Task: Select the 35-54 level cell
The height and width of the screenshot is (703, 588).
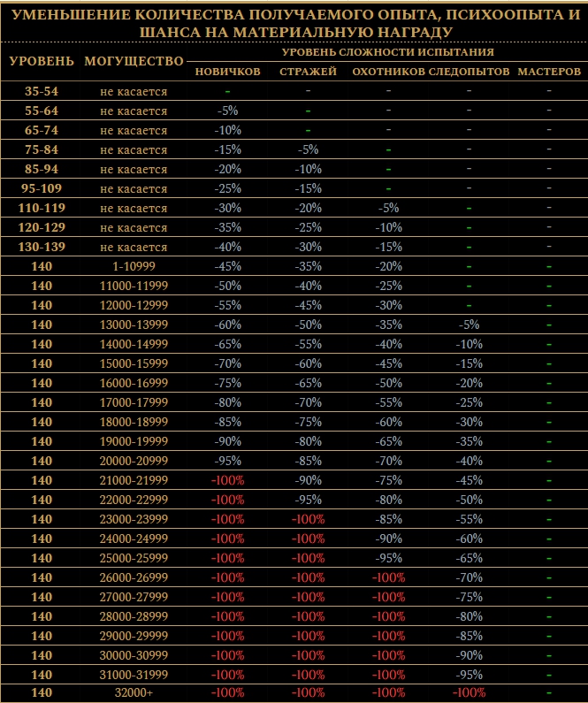Action: coord(42,91)
